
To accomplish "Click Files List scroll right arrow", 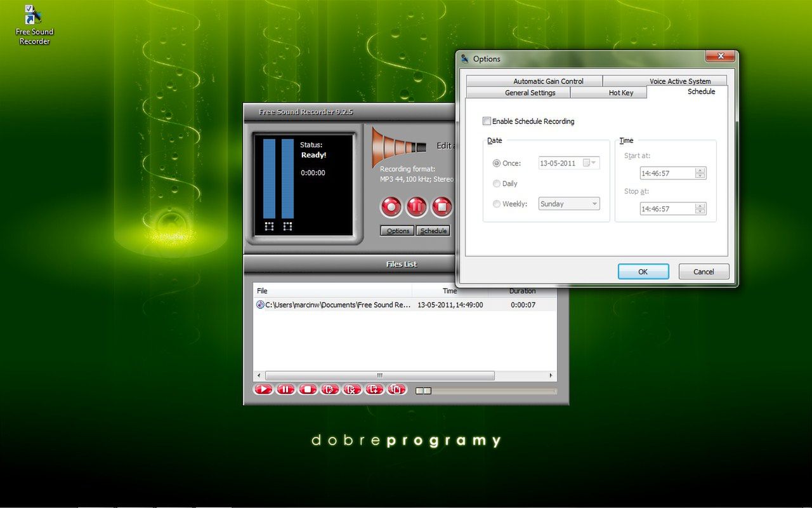I will tap(551, 375).
